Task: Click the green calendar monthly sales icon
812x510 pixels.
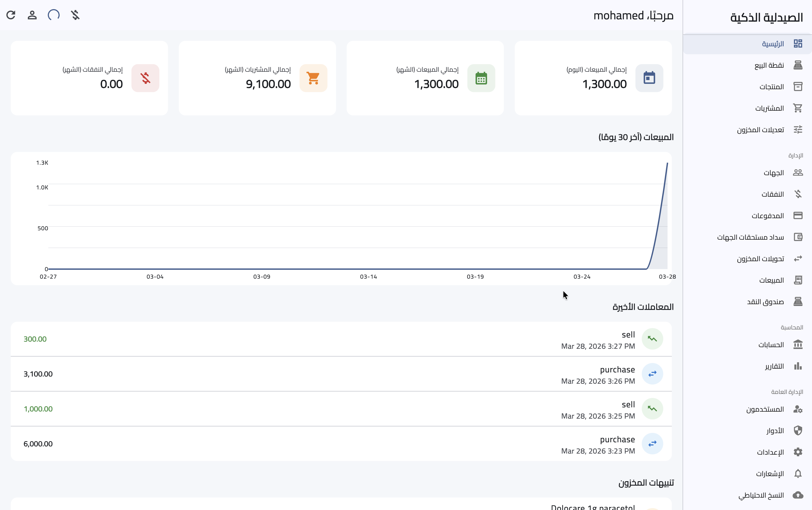Action: coord(481,78)
